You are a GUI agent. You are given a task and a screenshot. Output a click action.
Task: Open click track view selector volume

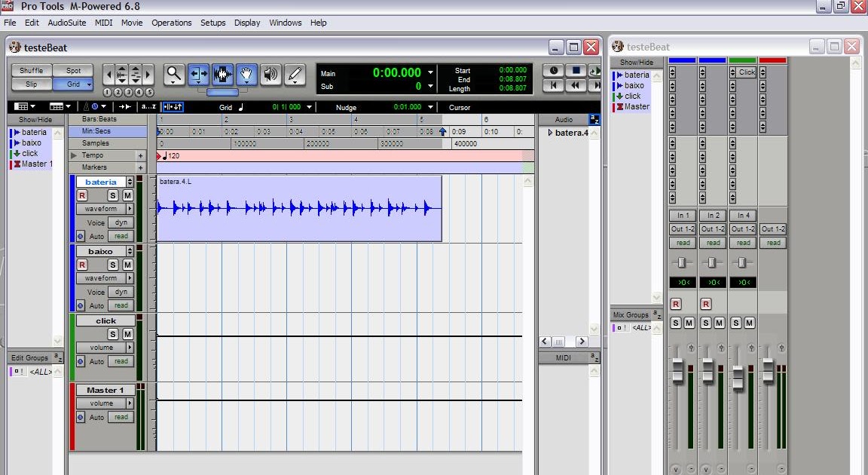(x=105, y=347)
